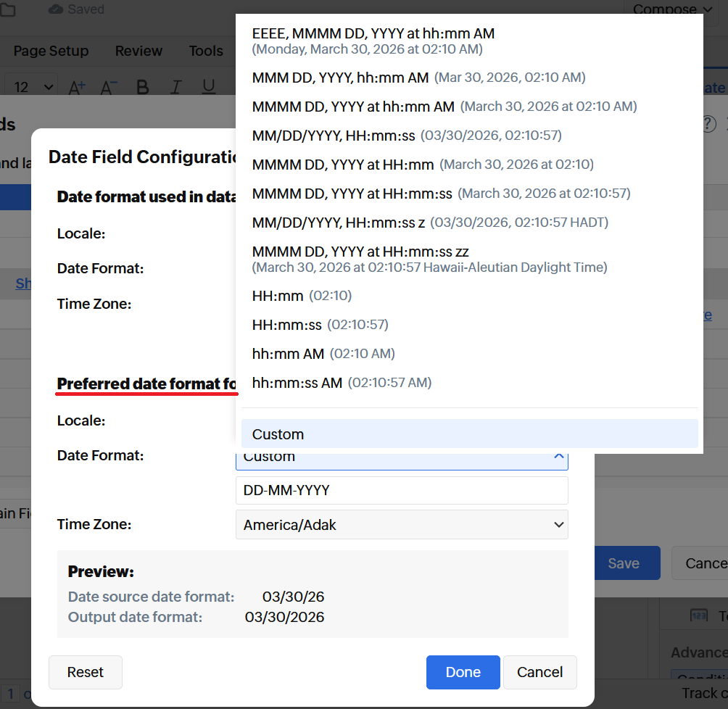Select the Custom format option

click(469, 434)
